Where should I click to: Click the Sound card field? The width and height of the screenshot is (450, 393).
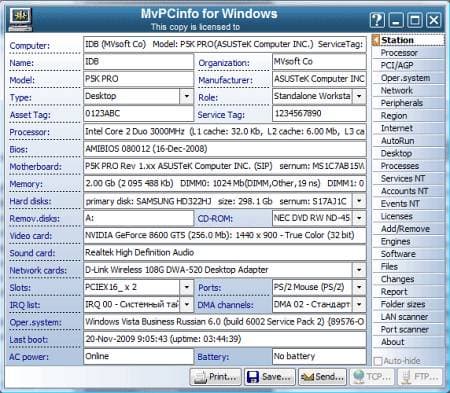[225, 253]
